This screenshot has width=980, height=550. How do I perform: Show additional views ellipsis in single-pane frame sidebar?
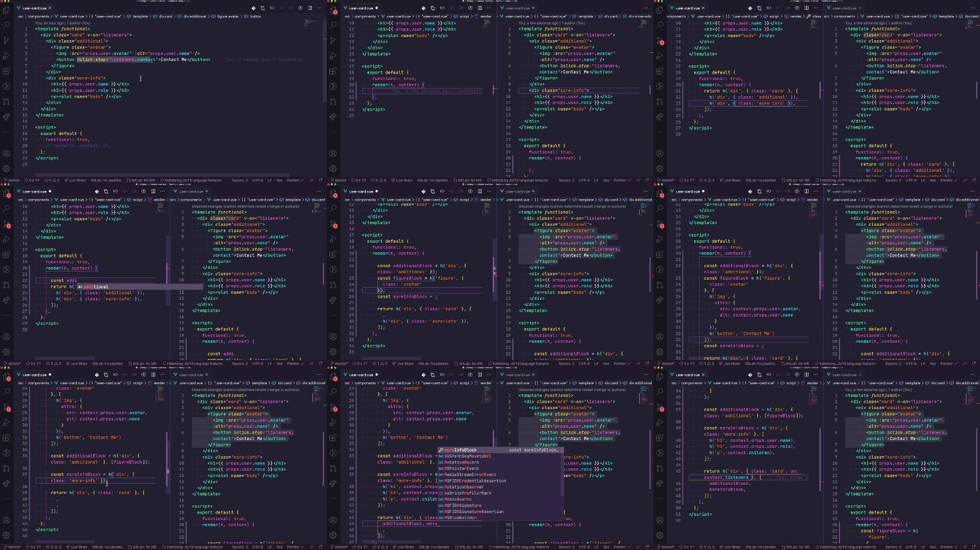[x=7, y=132]
